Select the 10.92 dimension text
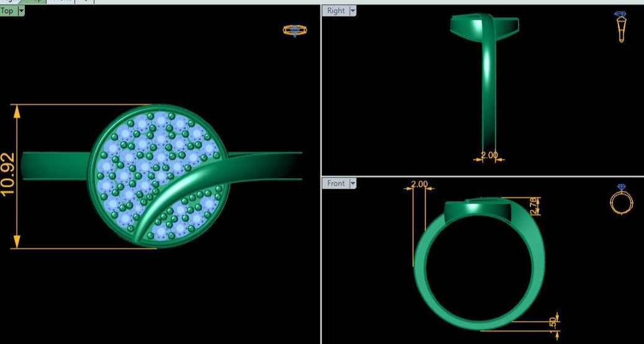The height and width of the screenshot is (344, 644). click(9, 176)
